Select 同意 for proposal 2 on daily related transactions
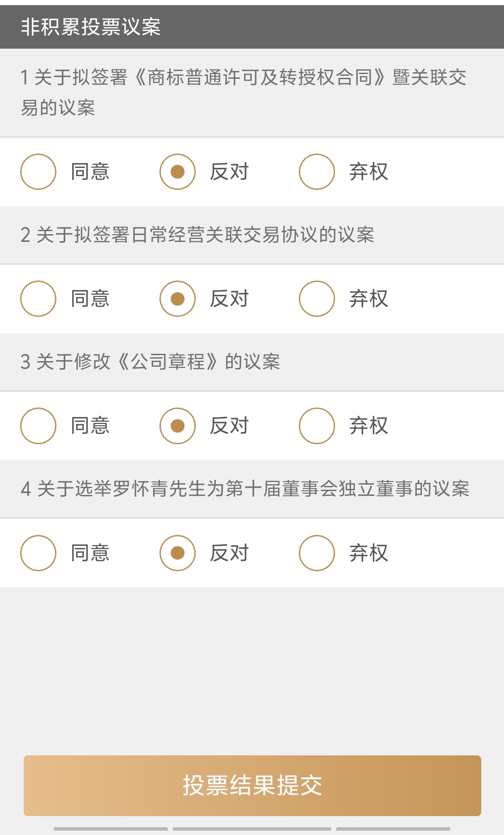The height and width of the screenshot is (835, 504). pyautogui.click(x=38, y=299)
